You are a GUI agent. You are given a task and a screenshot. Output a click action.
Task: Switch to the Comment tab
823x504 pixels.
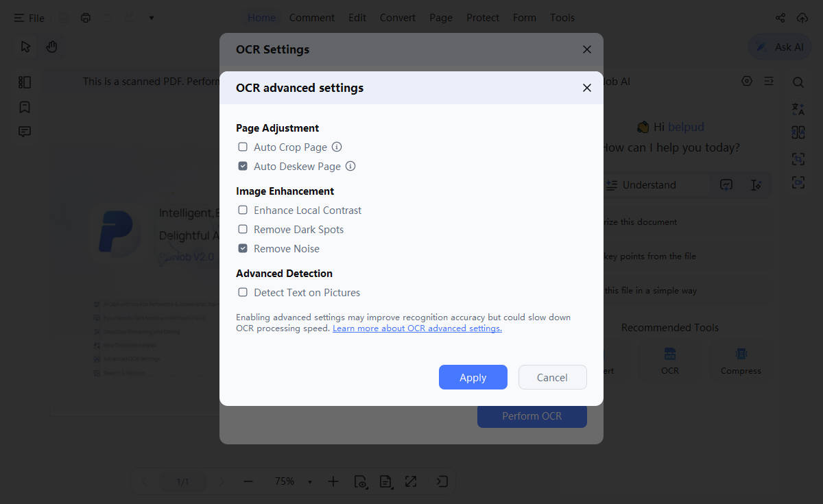(x=312, y=18)
